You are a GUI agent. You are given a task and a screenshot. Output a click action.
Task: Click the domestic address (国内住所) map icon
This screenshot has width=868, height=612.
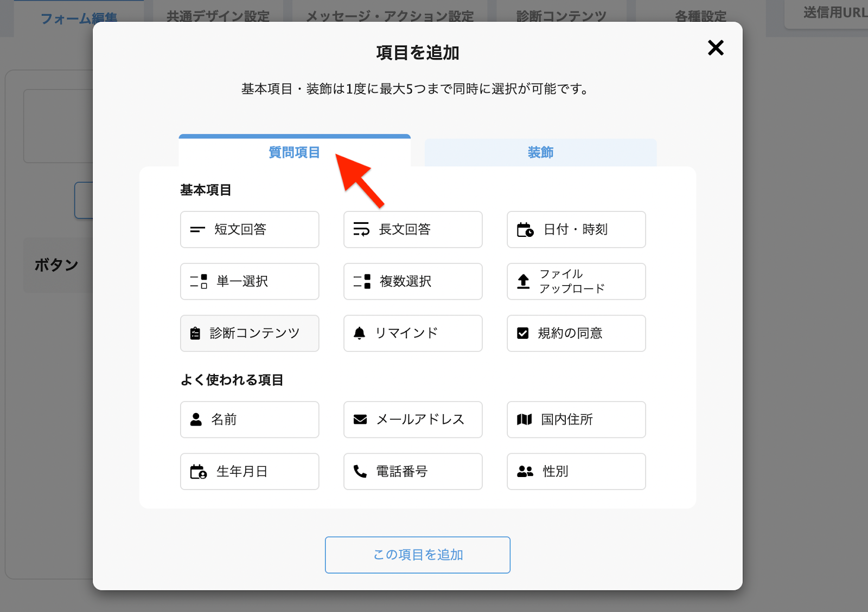(x=524, y=420)
